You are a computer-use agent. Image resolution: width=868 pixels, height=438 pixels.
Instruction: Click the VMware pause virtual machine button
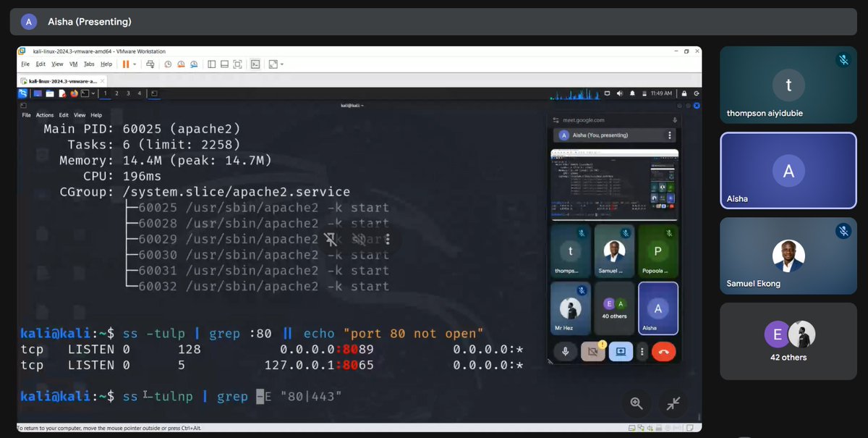(126, 64)
